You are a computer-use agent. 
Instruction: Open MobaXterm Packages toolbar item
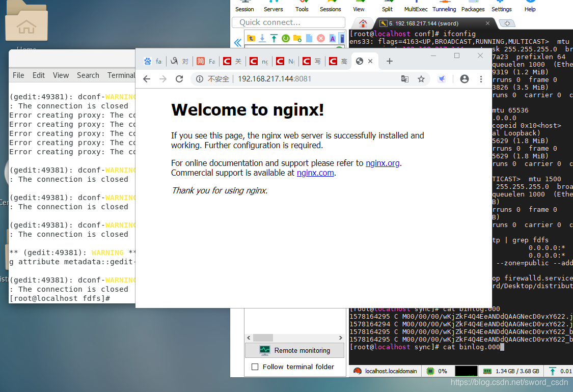point(473,6)
